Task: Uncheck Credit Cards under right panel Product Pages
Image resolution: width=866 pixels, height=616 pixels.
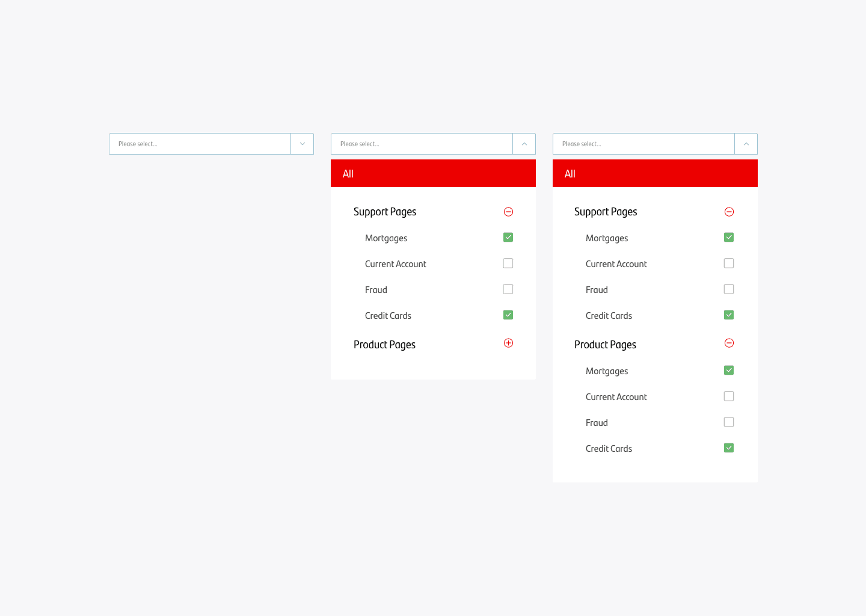Action: [729, 448]
